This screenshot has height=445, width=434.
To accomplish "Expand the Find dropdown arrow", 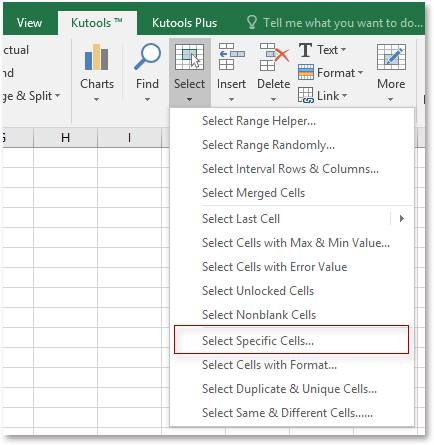I will point(147,99).
